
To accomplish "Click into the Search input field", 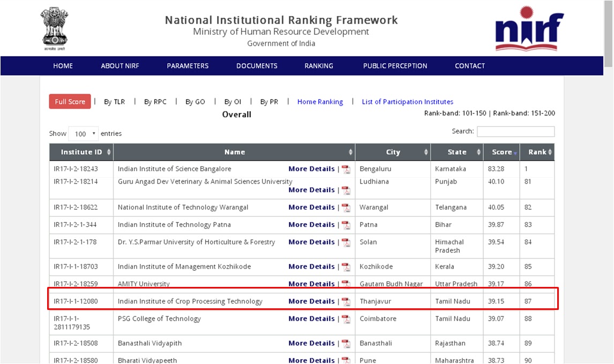I will click(x=516, y=132).
